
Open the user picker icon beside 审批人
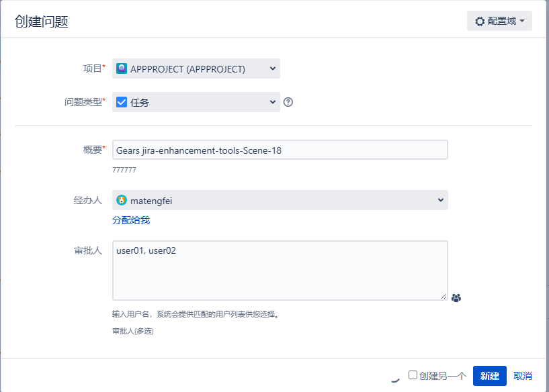coord(456,297)
